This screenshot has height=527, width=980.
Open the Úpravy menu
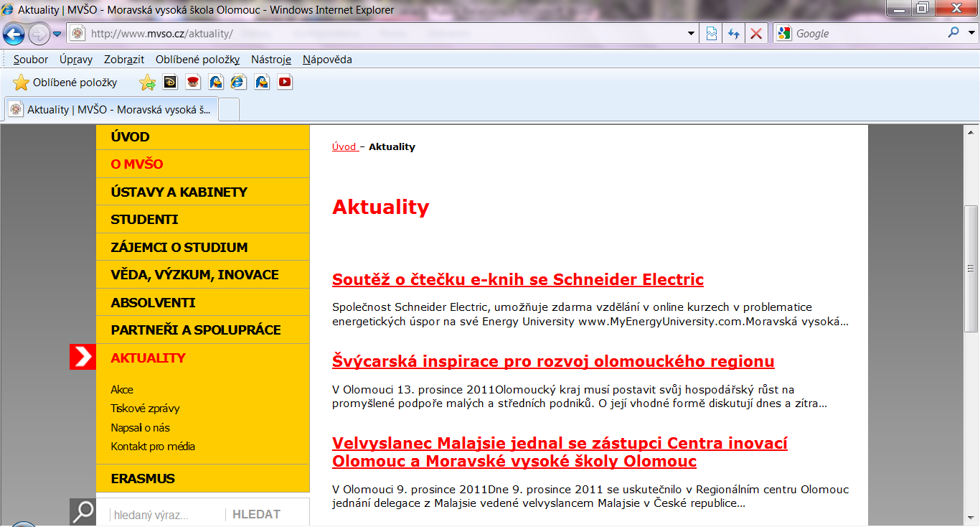(x=76, y=60)
